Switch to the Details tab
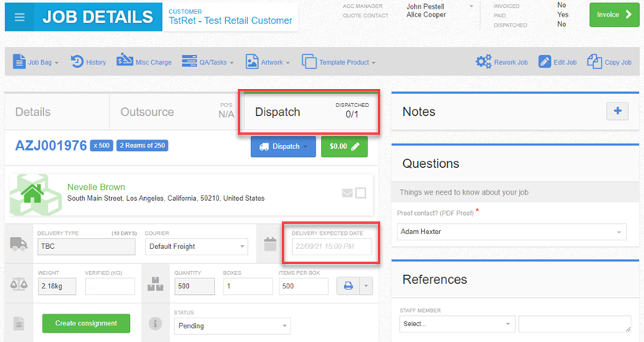Image resolution: width=644 pixels, height=342 pixels. (57, 112)
